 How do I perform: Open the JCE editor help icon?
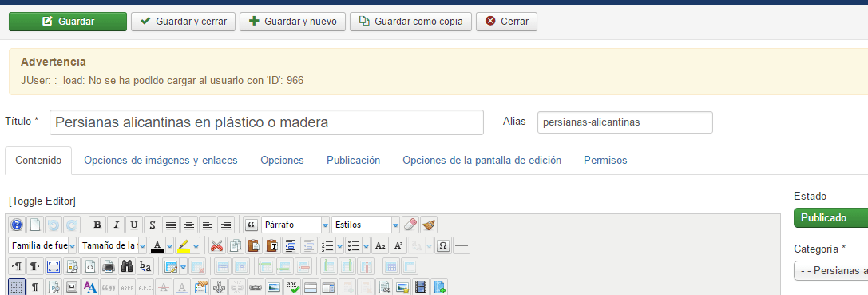[17, 225]
